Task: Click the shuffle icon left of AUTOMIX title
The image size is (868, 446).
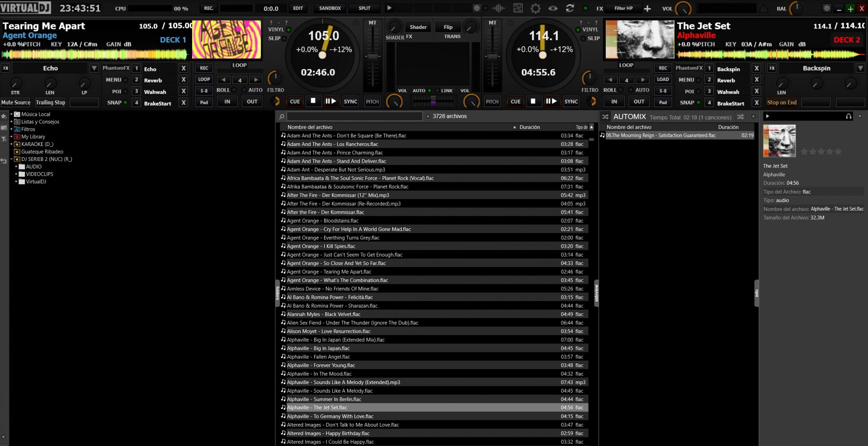Action: [x=605, y=117]
